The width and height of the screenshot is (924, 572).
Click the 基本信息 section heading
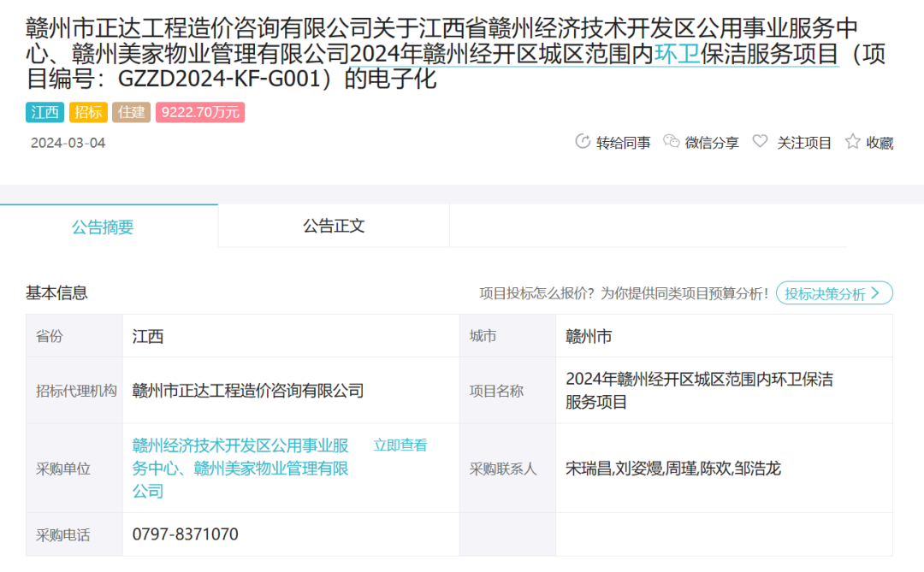[56, 292]
